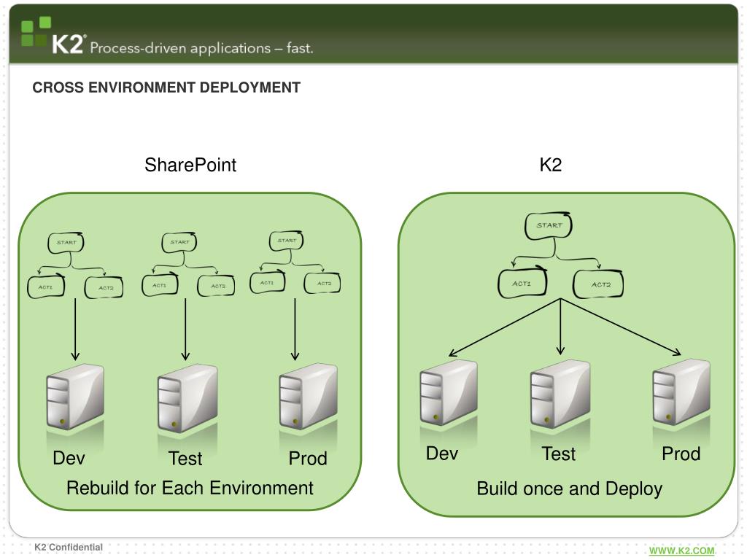Click 'Build once and Deploy' caption
Viewport: 747px width, 560px height.
click(569, 489)
